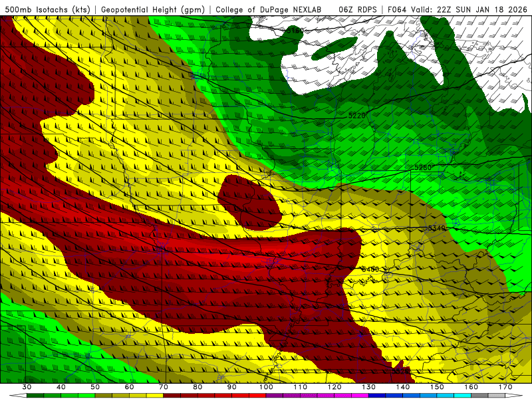
Task: Click the 5220 height contour label
Action: tap(357, 116)
